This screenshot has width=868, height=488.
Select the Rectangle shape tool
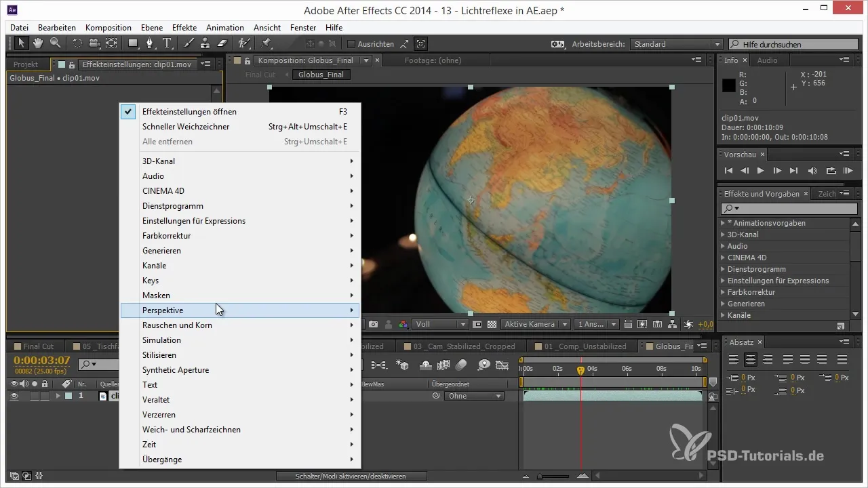[134, 43]
